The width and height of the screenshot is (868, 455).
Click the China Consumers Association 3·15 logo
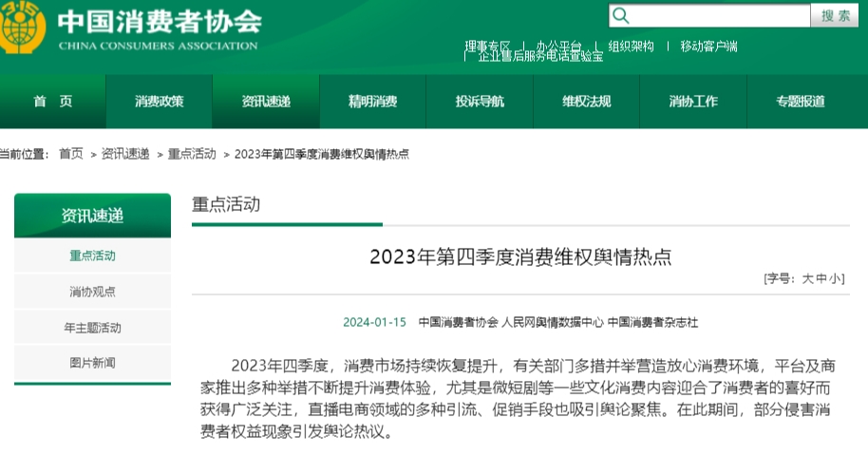(x=23, y=26)
